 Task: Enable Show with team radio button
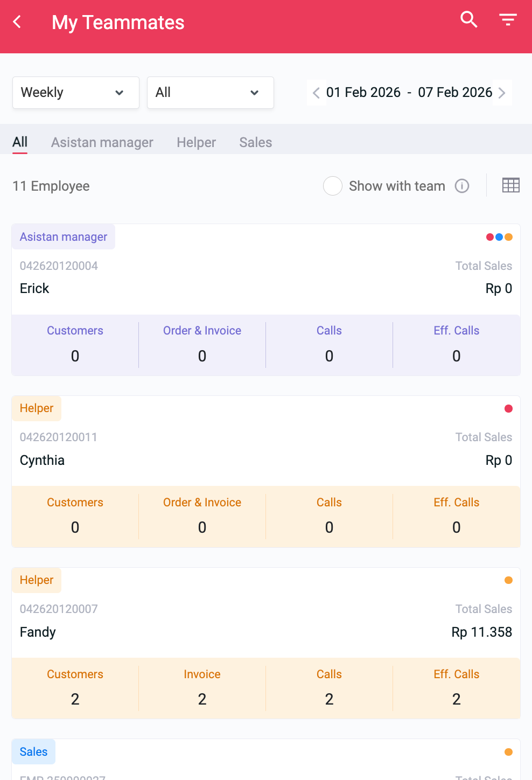pyautogui.click(x=333, y=186)
